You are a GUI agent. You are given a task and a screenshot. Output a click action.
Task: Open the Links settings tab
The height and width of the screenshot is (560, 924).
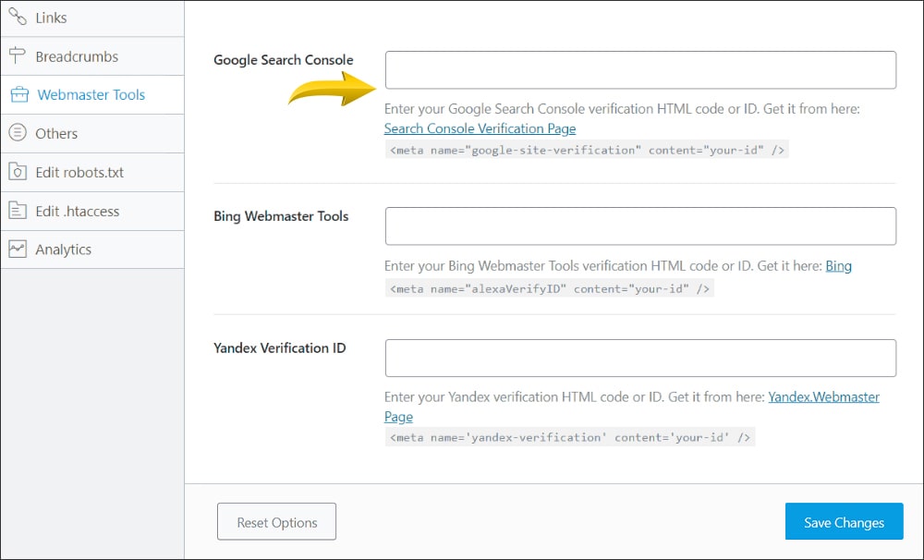pyautogui.click(x=92, y=18)
